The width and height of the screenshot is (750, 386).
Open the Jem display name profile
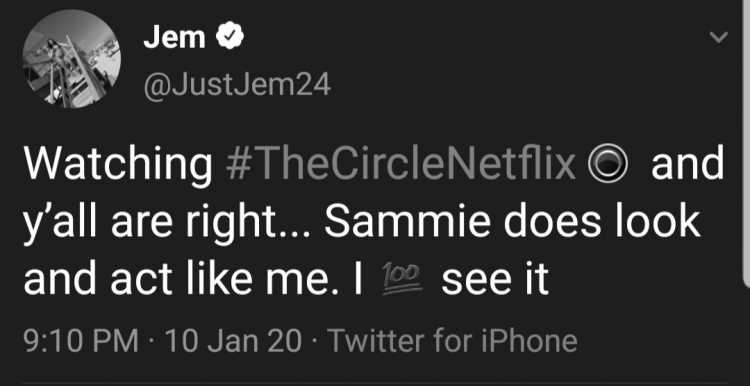pos(175,37)
